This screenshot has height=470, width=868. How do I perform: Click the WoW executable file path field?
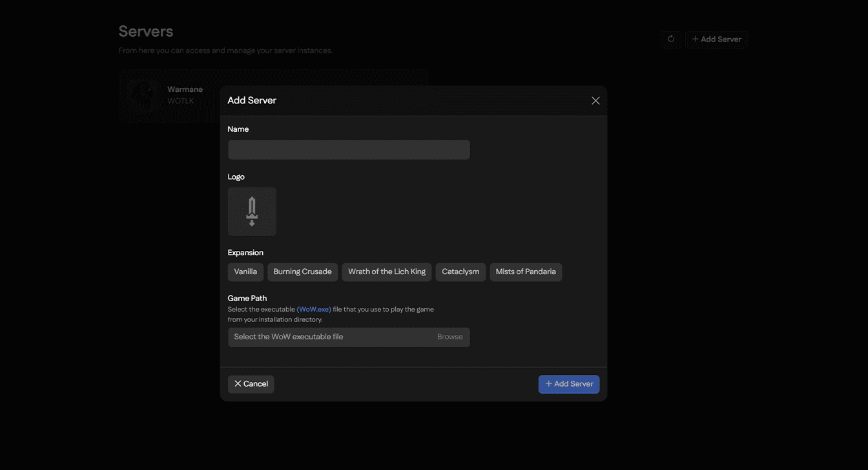[x=323, y=336]
